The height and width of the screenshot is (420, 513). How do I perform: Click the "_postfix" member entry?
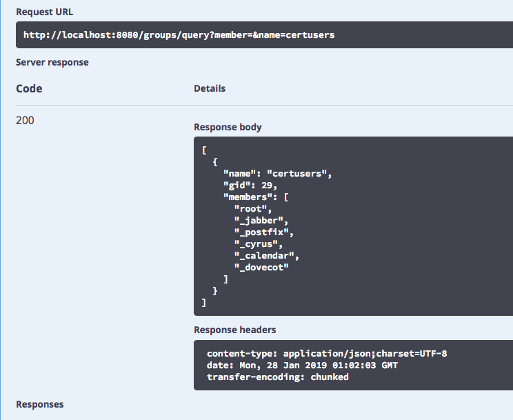264,232
